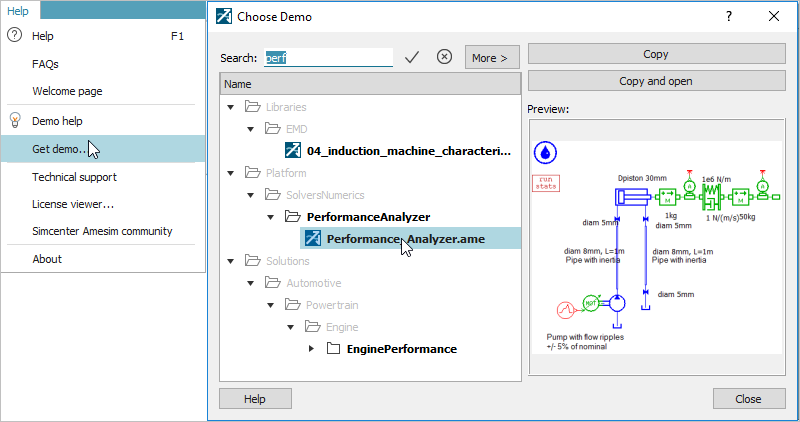
Task: Click the Help question mark icon in the menu
Action: point(15,35)
